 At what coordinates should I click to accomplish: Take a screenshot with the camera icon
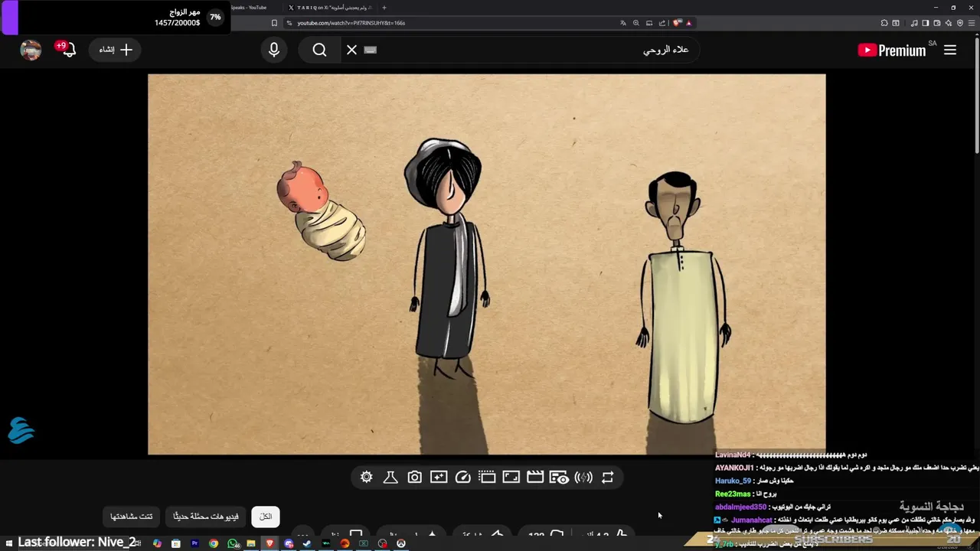(x=414, y=478)
